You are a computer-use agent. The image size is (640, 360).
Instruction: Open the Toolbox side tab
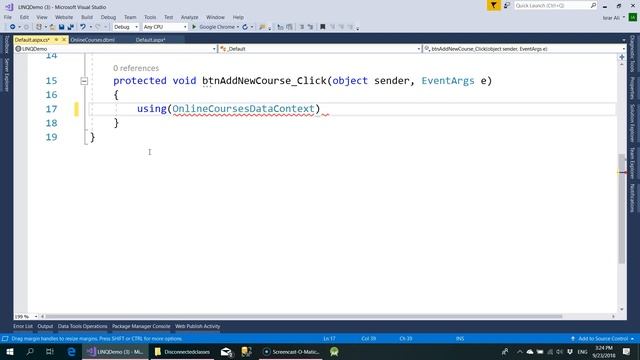pos(7,44)
